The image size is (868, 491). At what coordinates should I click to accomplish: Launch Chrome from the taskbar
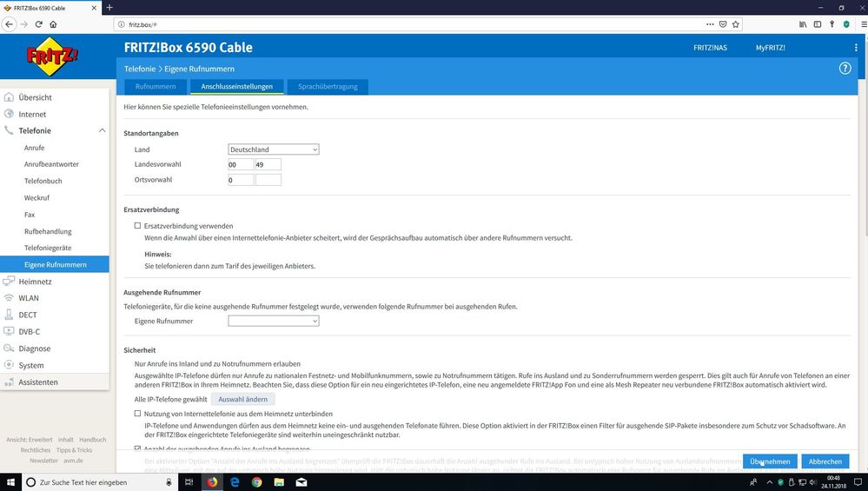[257, 482]
